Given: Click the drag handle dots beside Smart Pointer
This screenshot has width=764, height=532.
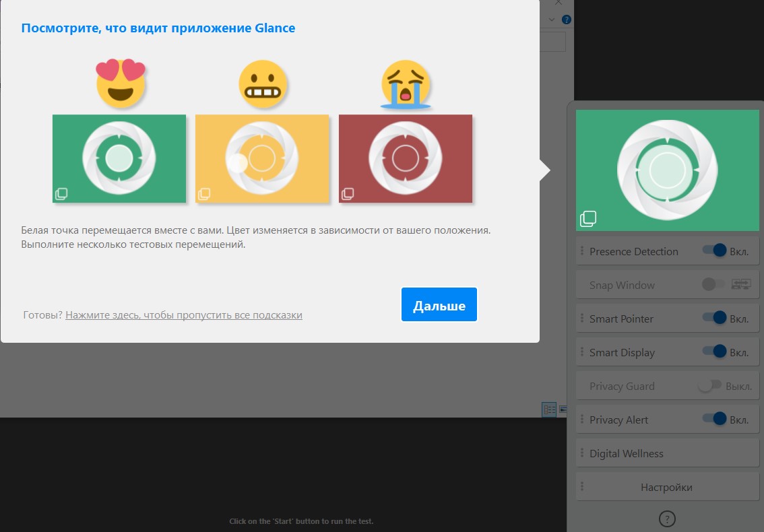Looking at the screenshot, I should pyautogui.click(x=582, y=318).
